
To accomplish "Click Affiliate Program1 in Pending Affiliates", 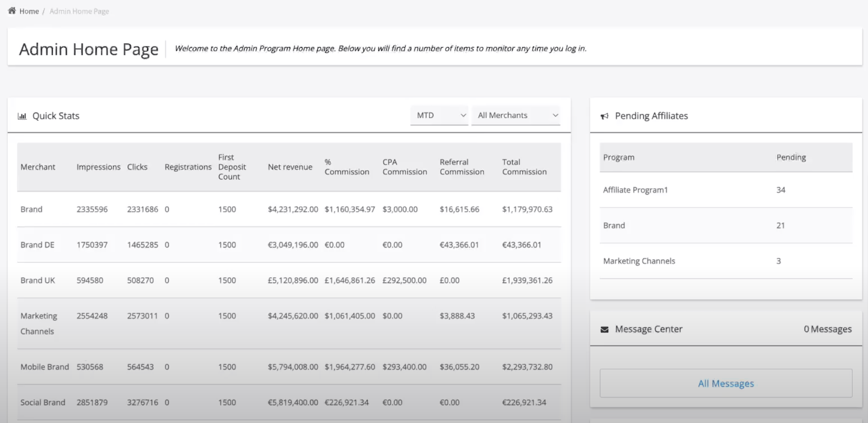I will (x=635, y=190).
